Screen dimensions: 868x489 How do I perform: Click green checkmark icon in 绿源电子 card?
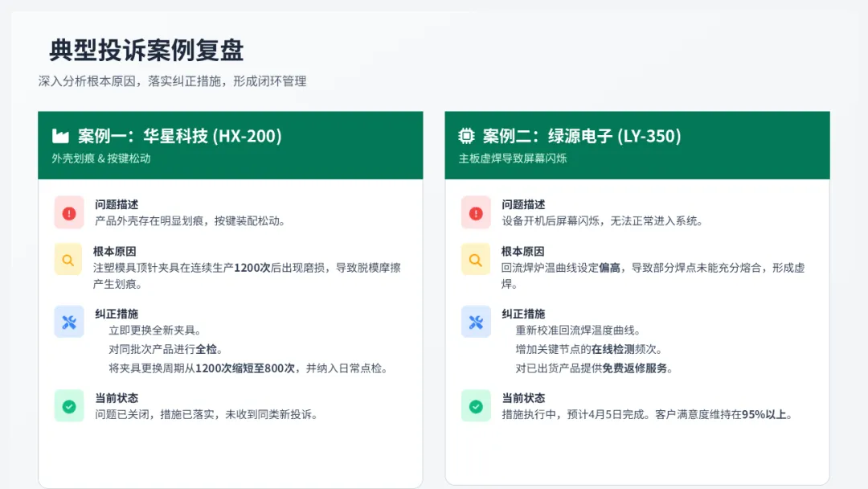(476, 406)
